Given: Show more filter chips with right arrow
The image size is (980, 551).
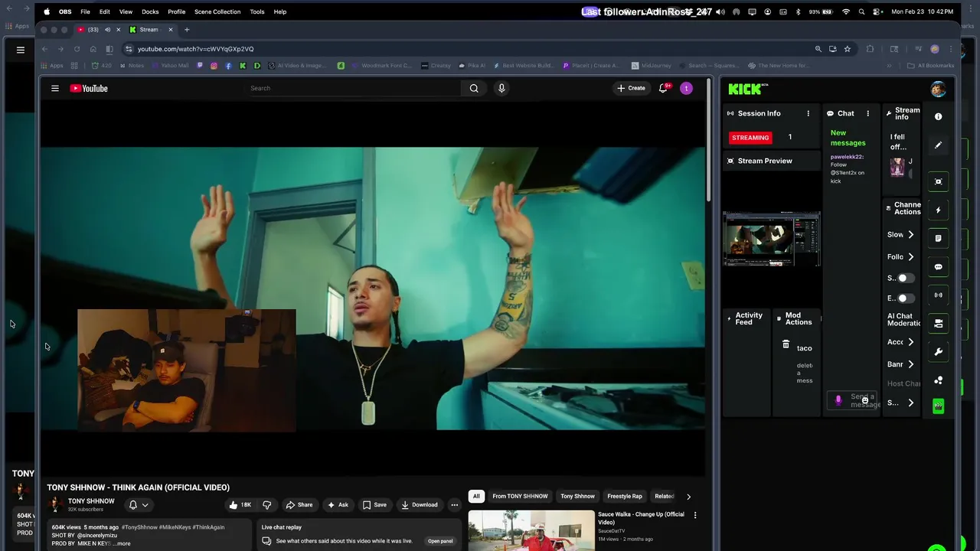Looking at the screenshot, I should (x=688, y=497).
